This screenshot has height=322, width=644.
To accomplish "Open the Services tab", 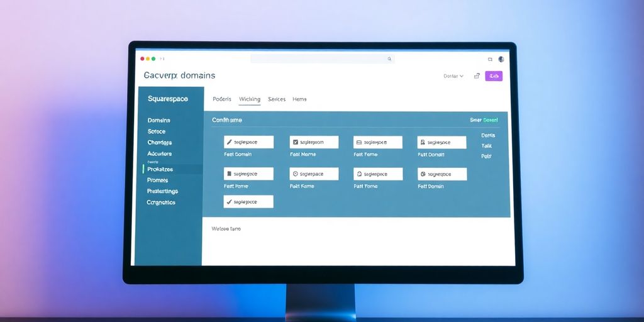I will pos(277,99).
